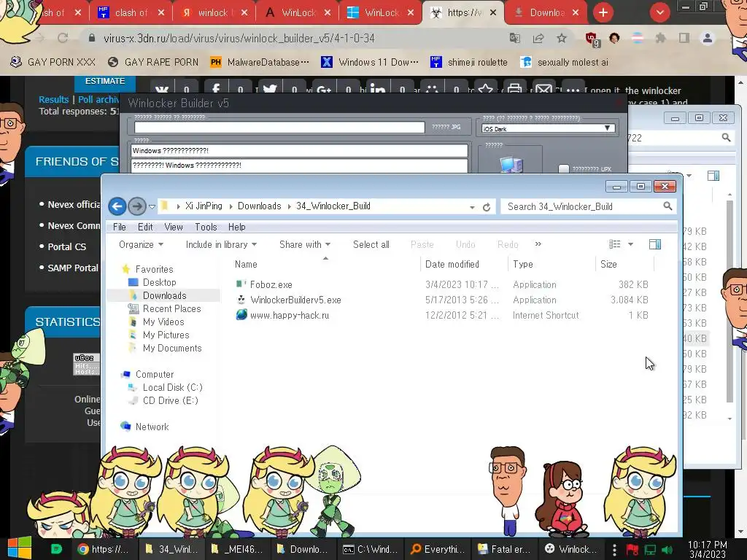Image resolution: width=747 pixels, height=560 pixels.
Task: Click Downloads breadcrumb in address bar
Action: pyautogui.click(x=259, y=206)
